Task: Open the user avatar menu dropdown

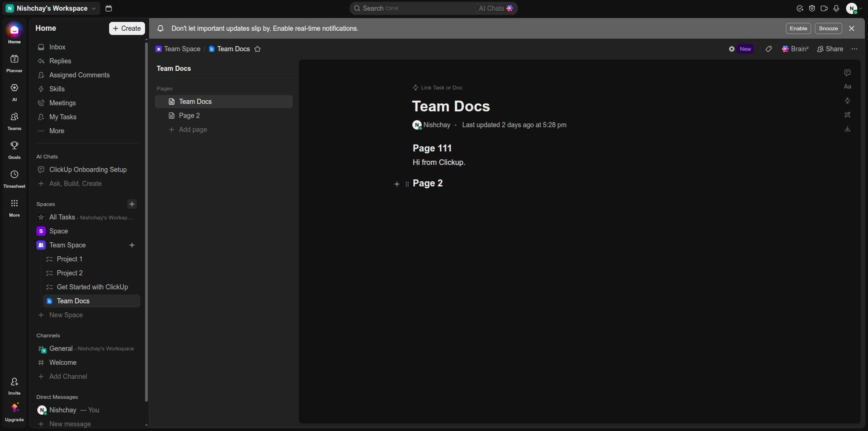Action: point(854,8)
